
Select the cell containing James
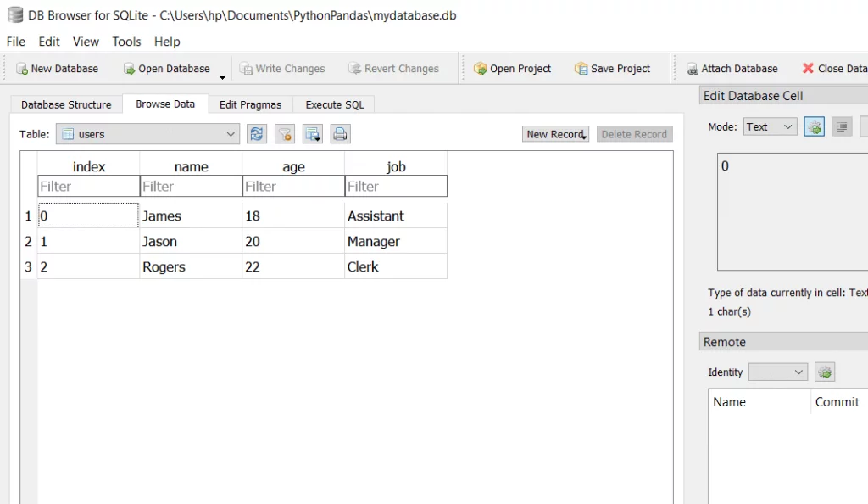(191, 216)
